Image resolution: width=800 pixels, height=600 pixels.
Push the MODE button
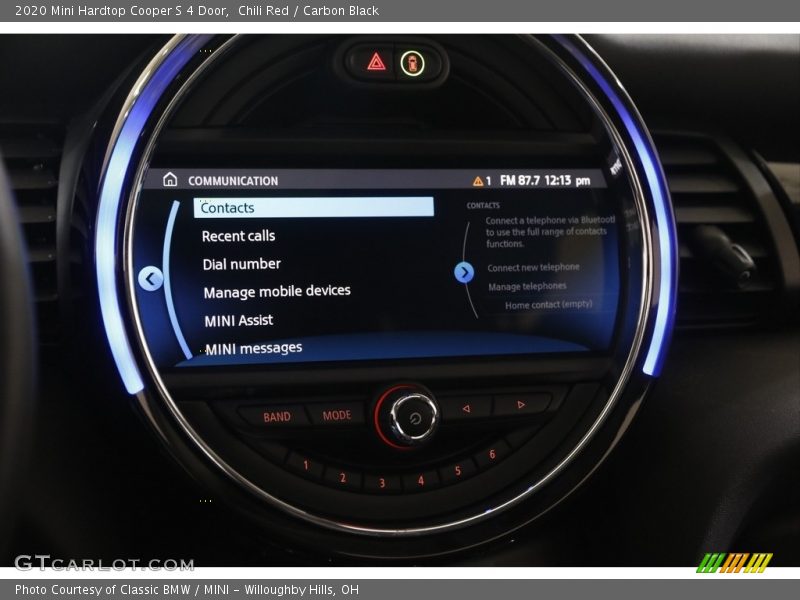[x=337, y=415]
